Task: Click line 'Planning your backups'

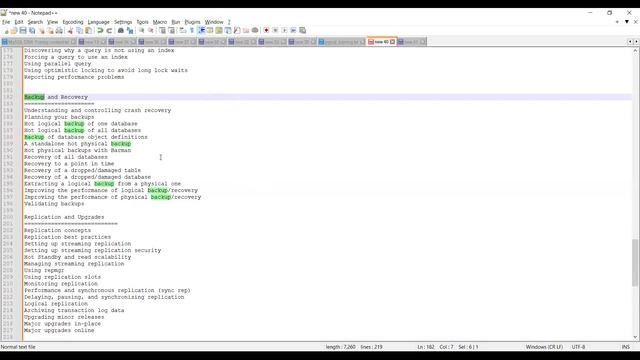Action: (x=59, y=117)
